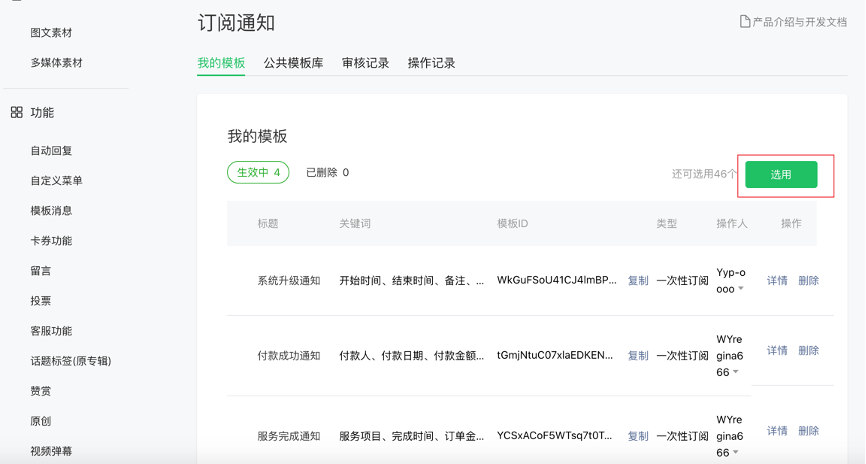Open 自动回复 in the sidebar
The height and width of the screenshot is (464, 866).
click(x=51, y=151)
